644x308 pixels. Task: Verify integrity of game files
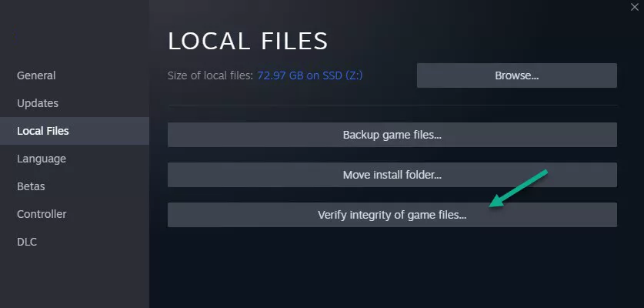tap(392, 215)
